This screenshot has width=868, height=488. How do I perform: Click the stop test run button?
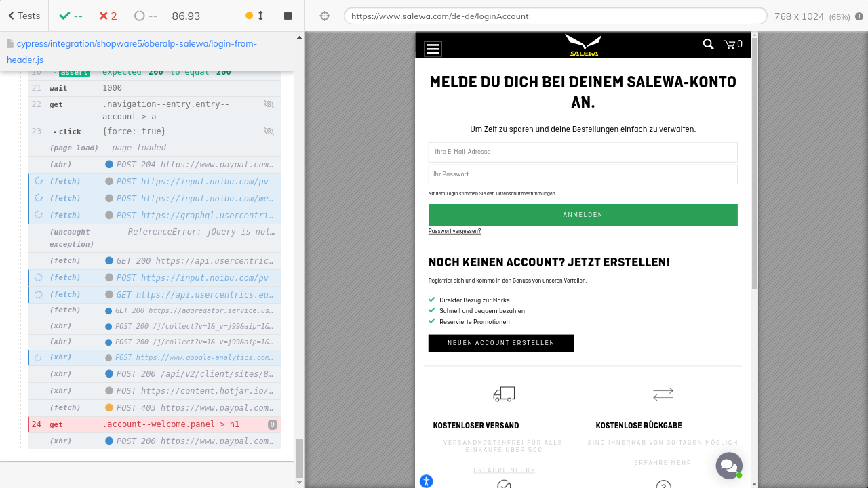point(288,16)
